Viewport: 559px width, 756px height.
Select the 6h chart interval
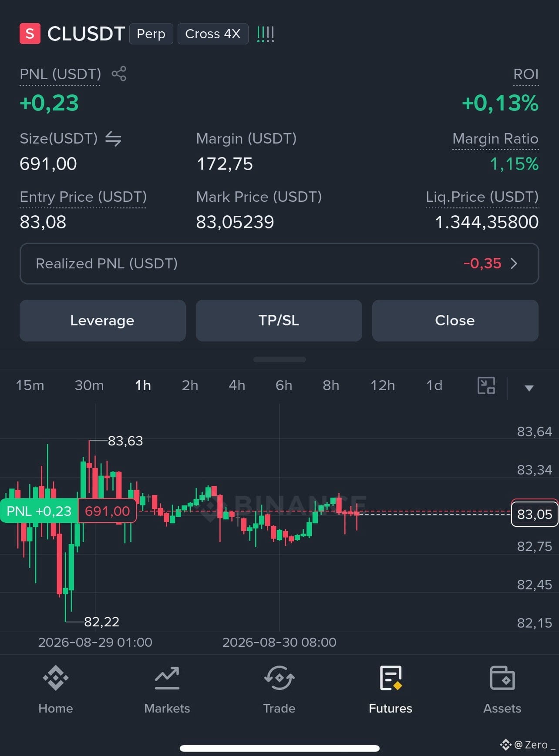[x=284, y=385]
